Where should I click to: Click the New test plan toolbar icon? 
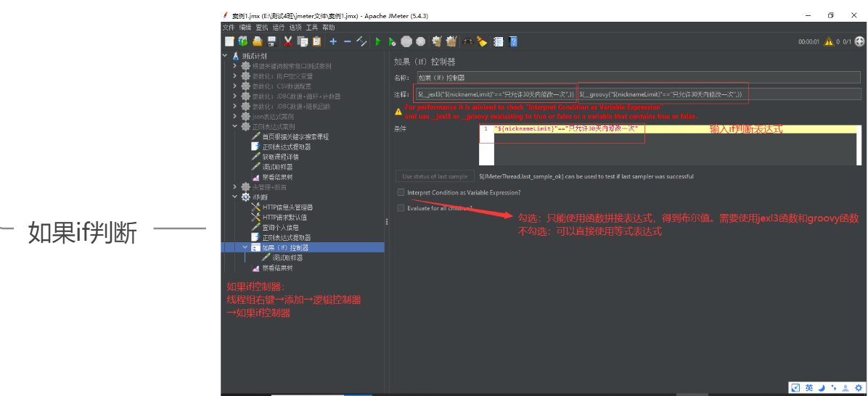click(229, 41)
